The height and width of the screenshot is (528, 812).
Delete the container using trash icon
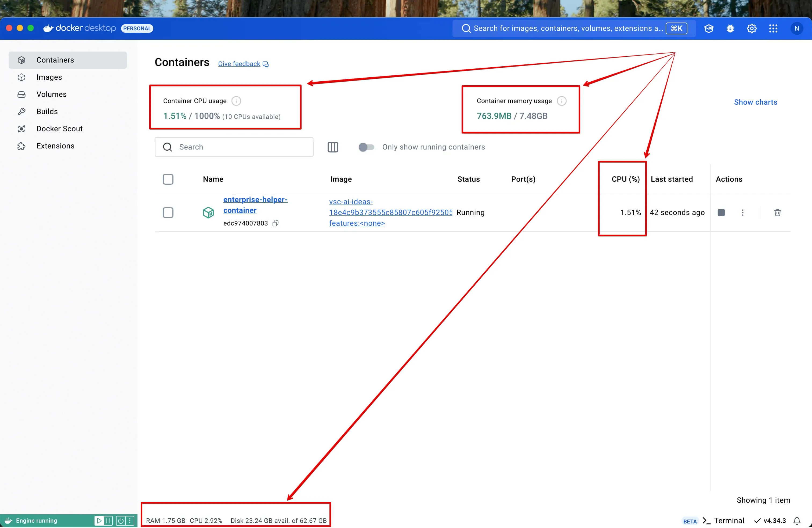click(777, 213)
